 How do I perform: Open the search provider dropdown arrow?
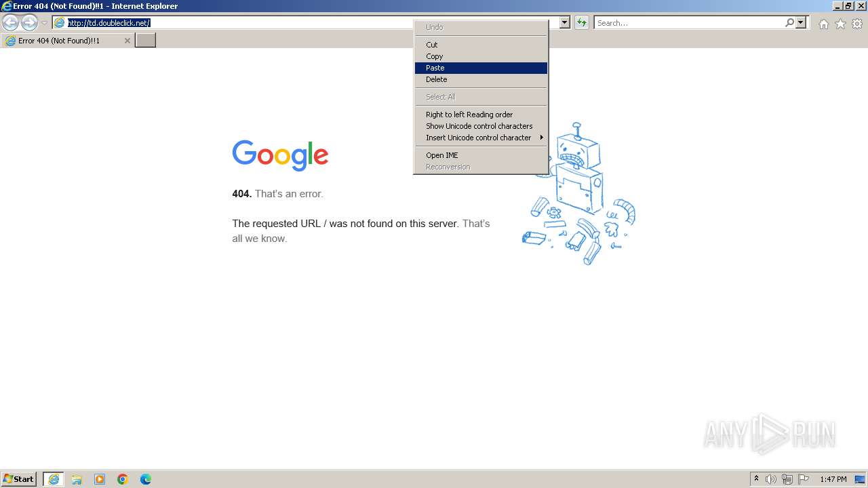coord(802,22)
